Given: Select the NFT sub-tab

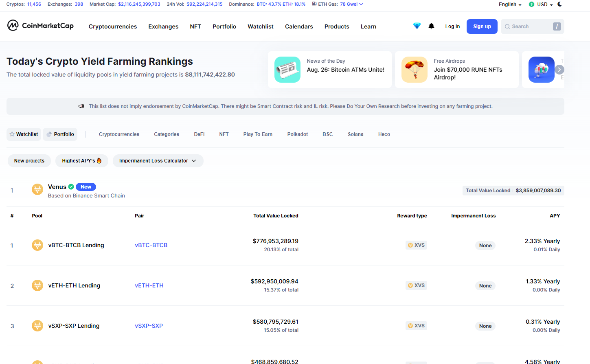Looking at the screenshot, I should 224,134.
